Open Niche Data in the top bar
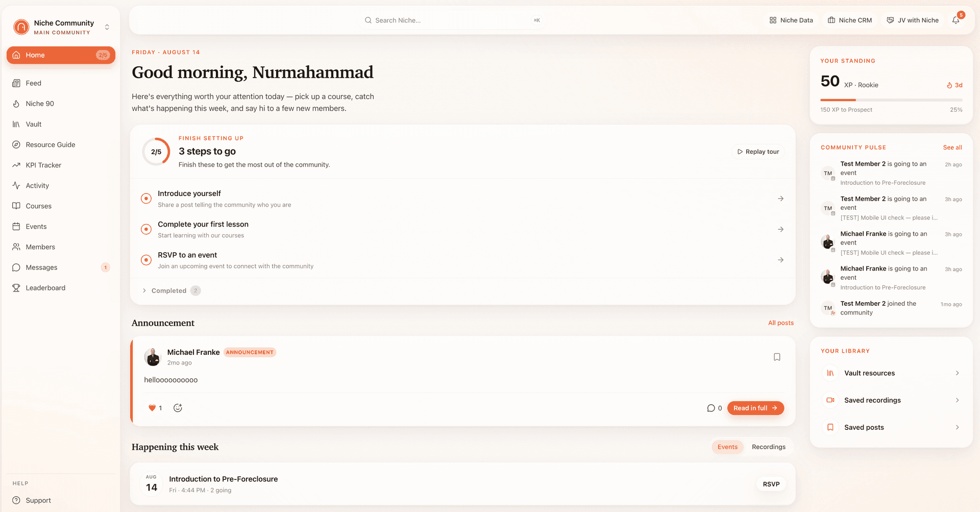Viewport: 980px width, 512px height. (x=791, y=20)
